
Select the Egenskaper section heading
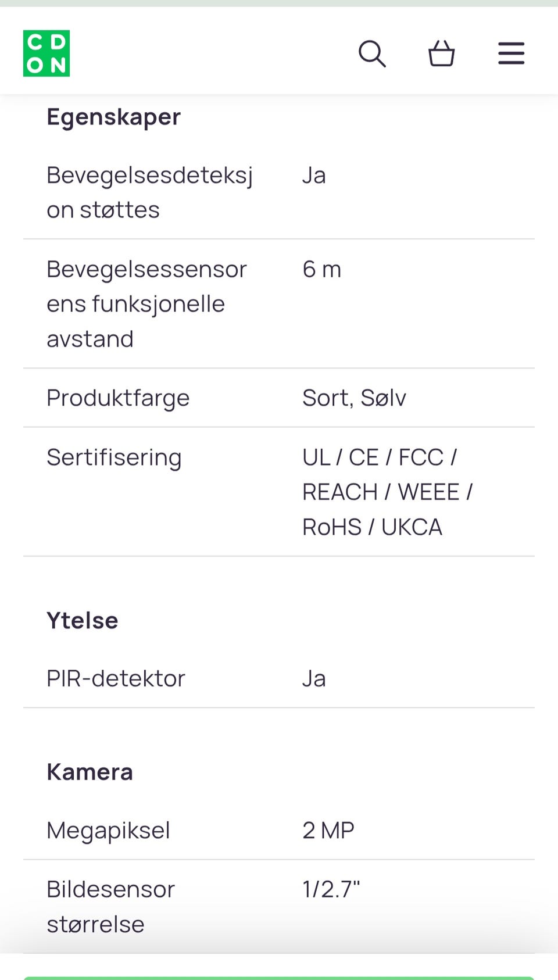tap(113, 117)
